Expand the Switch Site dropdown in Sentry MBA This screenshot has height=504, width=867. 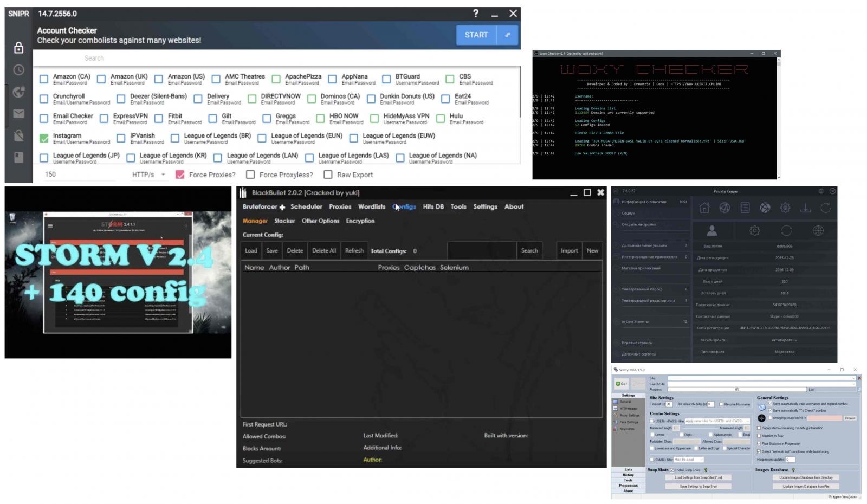(853, 384)
